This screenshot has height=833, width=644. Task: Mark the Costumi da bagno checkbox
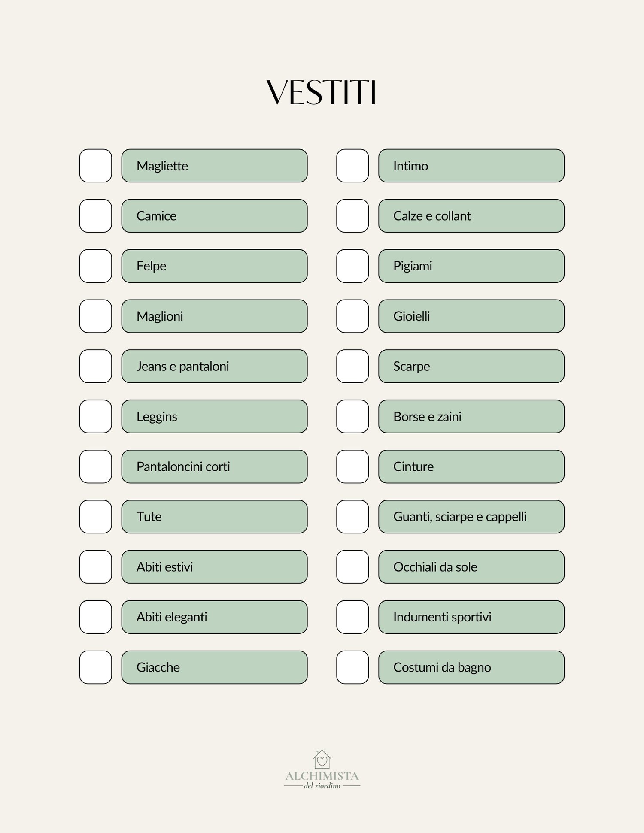pyautogui.click(x=352, y=667)
